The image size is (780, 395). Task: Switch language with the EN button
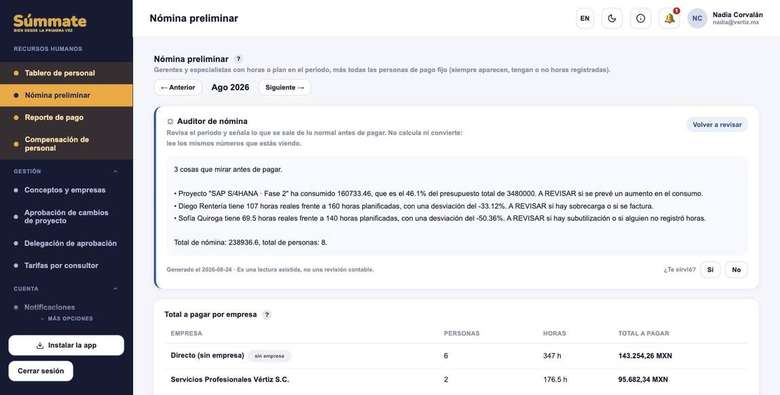585,18
